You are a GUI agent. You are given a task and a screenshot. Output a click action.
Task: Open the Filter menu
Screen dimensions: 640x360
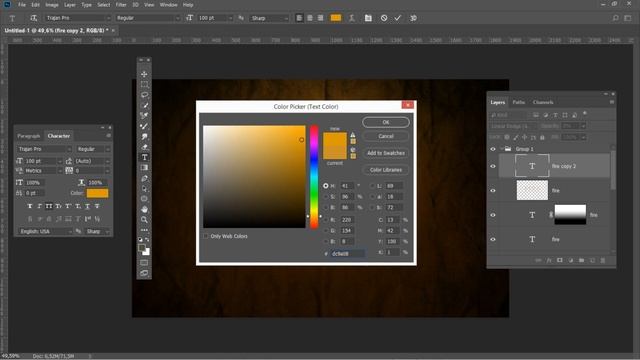[121, 5]
